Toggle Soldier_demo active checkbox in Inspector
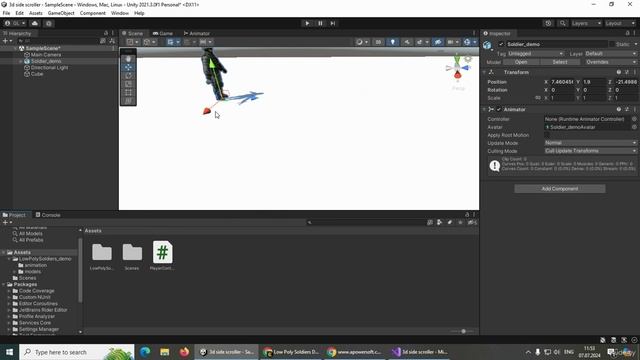 click(501, 44)
